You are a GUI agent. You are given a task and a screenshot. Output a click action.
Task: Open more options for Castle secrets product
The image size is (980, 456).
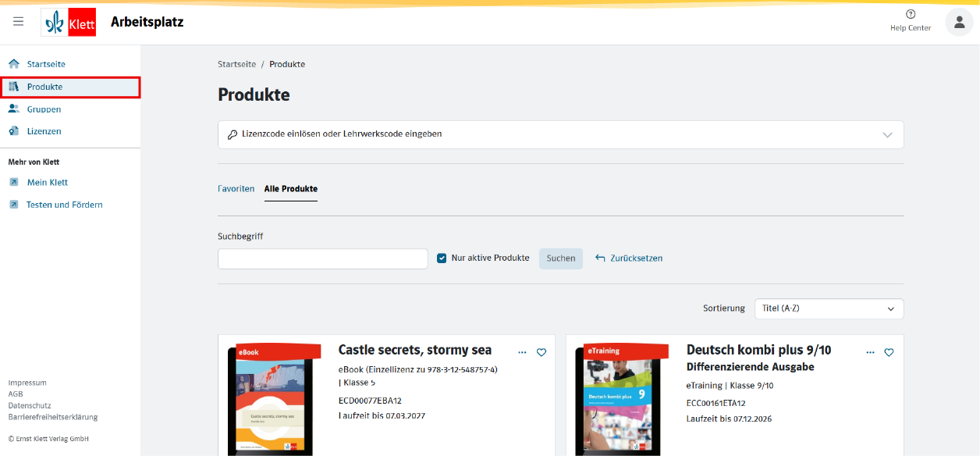522,353
